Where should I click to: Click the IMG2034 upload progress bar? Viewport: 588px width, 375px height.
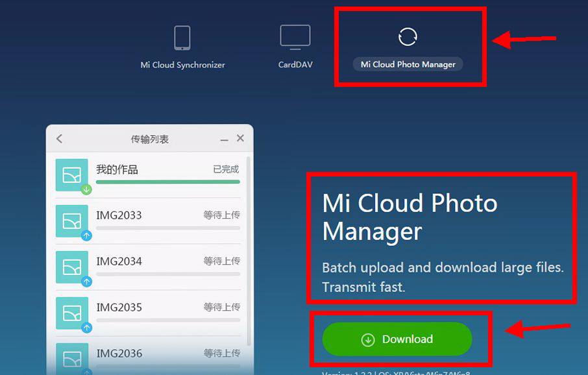tap(168, 274)
